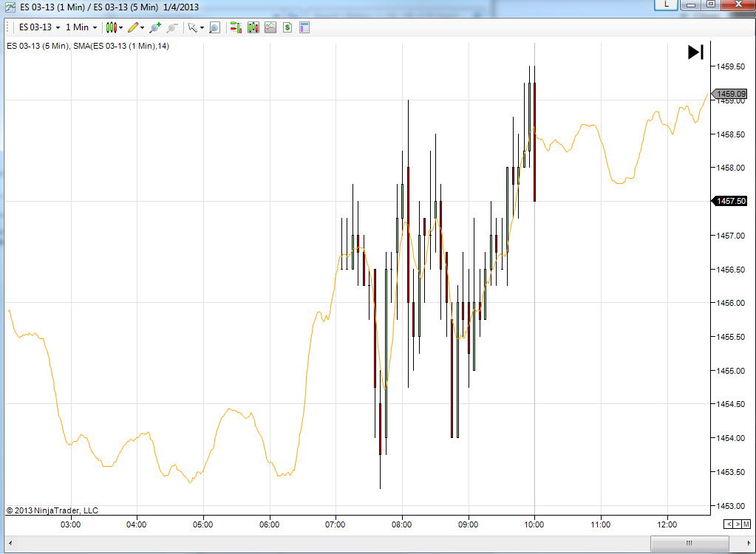Click the 1459.09 current price marker
This screenshot has width=756, height=554.
coord(729,94)
